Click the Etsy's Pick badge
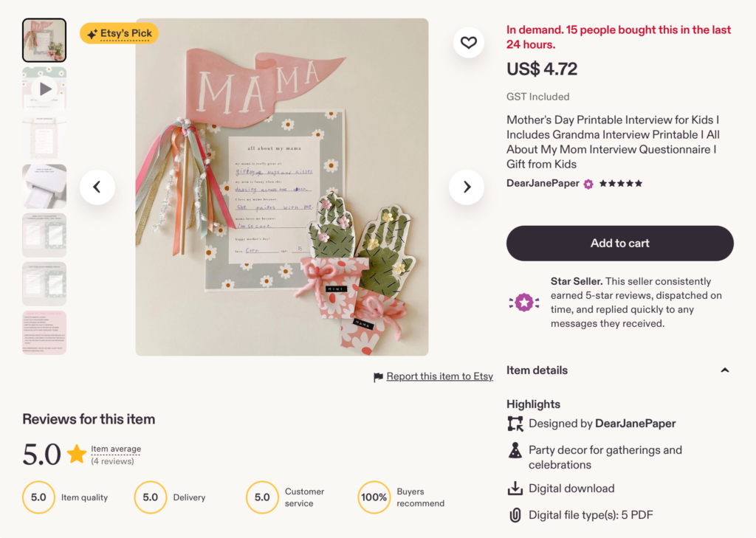The height and width of the screenshot is (538, 756). click(x=119, y=33)
